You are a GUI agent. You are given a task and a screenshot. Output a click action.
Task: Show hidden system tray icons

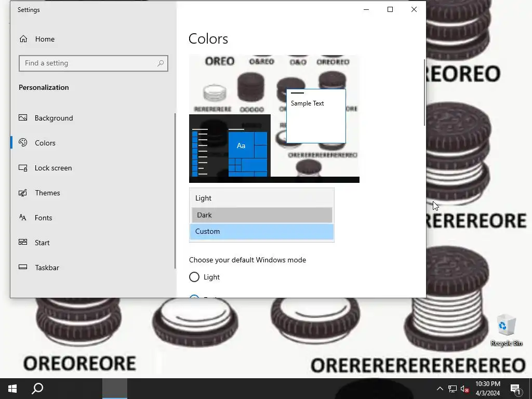point(440,389)
